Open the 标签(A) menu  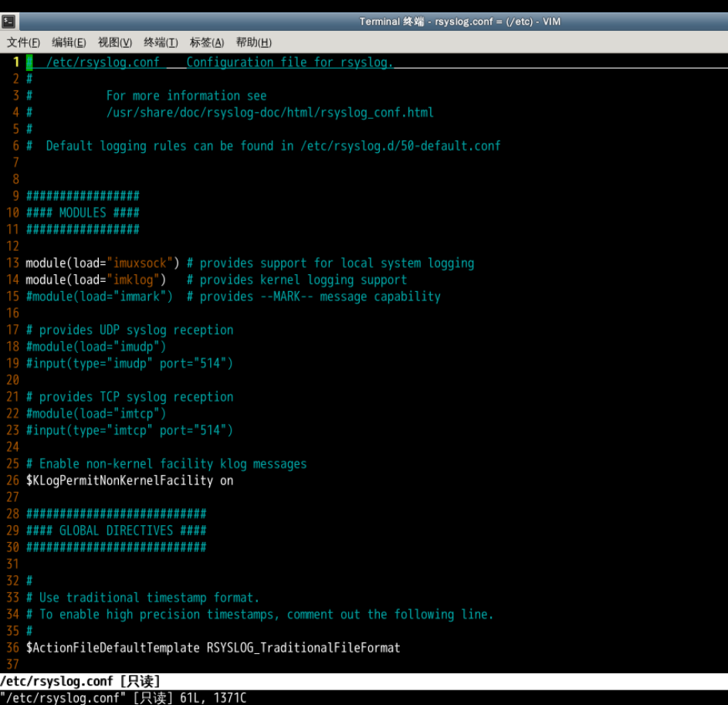tap(206, 42)
